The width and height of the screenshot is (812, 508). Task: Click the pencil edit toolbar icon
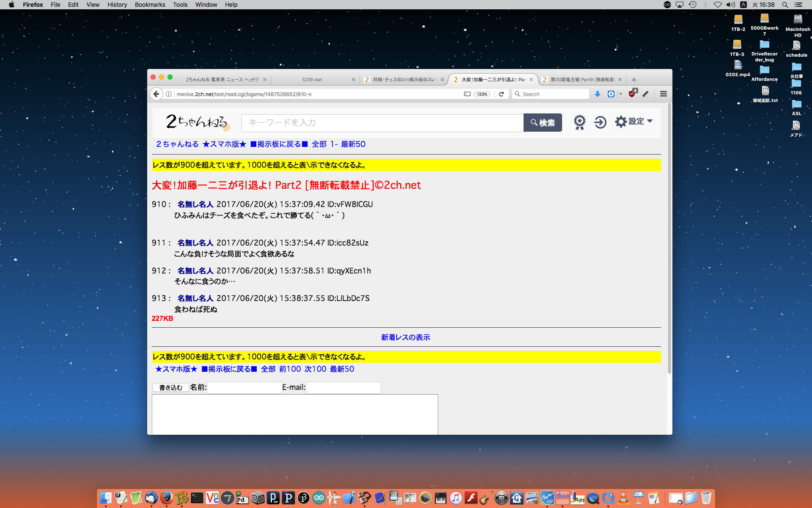click(645, 94)
